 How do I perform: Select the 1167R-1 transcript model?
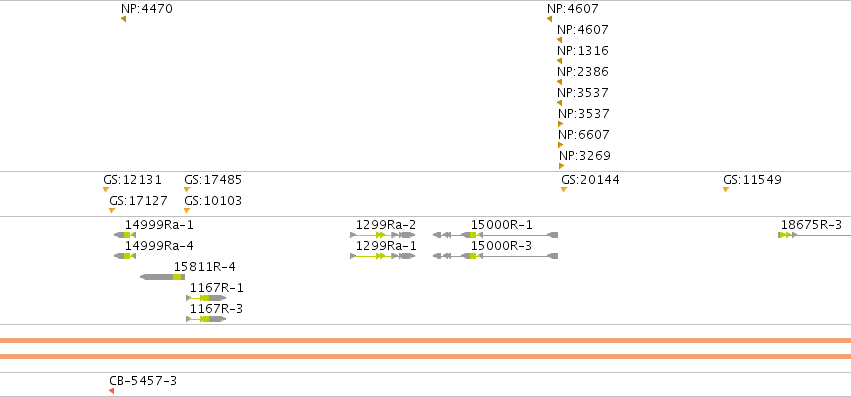[x=206, y=298]
